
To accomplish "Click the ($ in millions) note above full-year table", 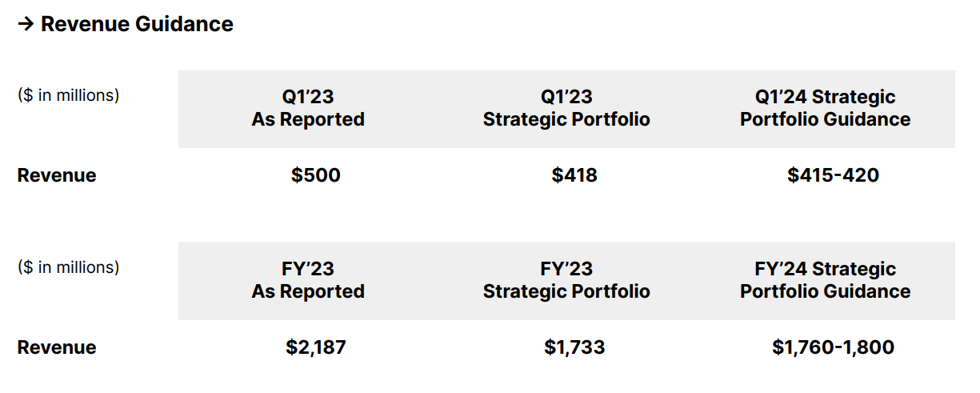I will click(69, 267).
